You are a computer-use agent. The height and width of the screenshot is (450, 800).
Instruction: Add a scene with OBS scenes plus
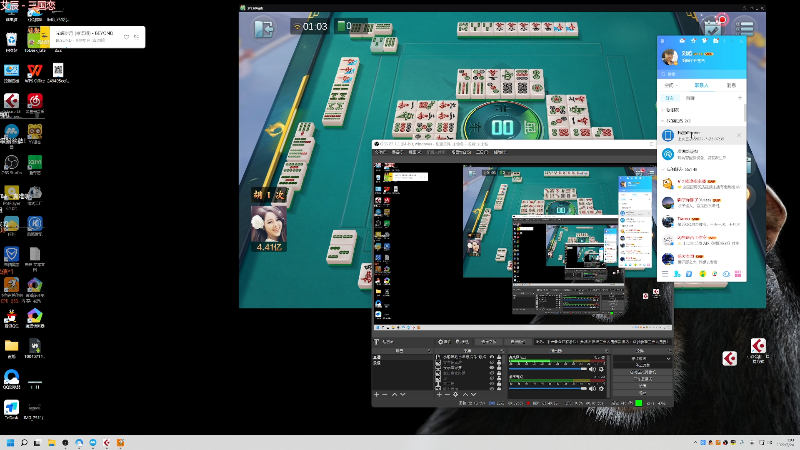coord(377,394)
